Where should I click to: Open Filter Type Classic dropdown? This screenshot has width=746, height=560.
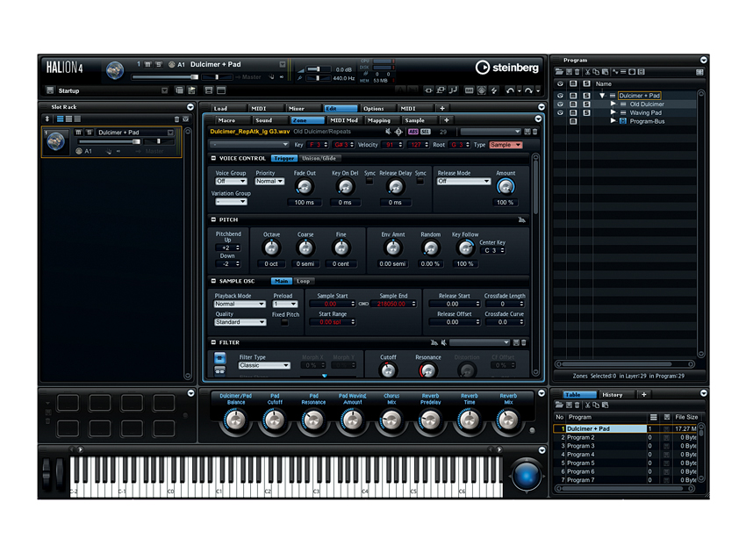tap(264, 365)
